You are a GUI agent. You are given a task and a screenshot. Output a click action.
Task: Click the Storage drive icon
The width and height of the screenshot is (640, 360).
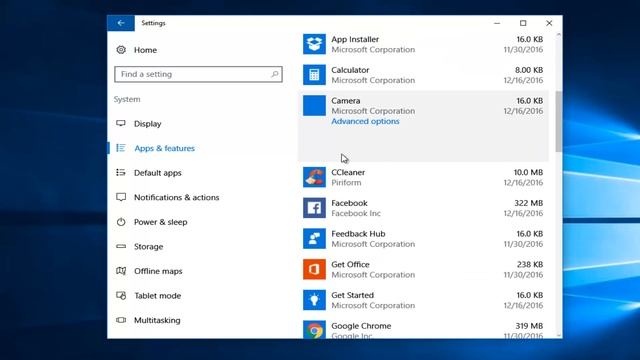[x=121, y=247]
